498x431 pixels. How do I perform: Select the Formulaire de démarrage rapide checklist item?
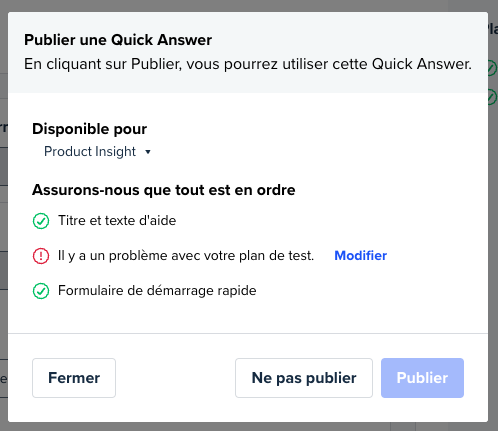157,291
